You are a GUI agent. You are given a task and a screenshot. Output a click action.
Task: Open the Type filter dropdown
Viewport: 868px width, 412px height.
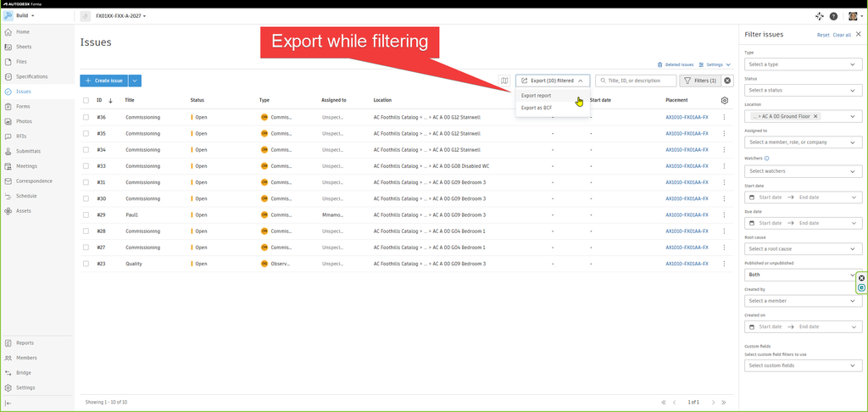click(x=804, y=64)
